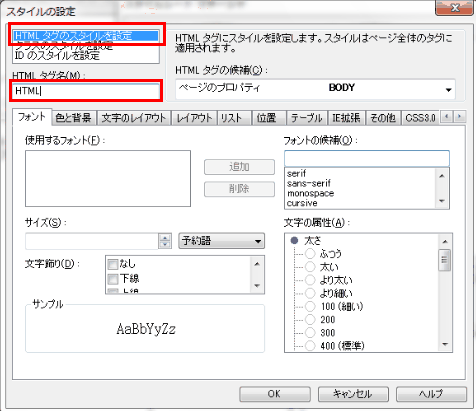The image size is (476, 411).
Task: Click the ヘルプ button
Action: tap(431, 394)
